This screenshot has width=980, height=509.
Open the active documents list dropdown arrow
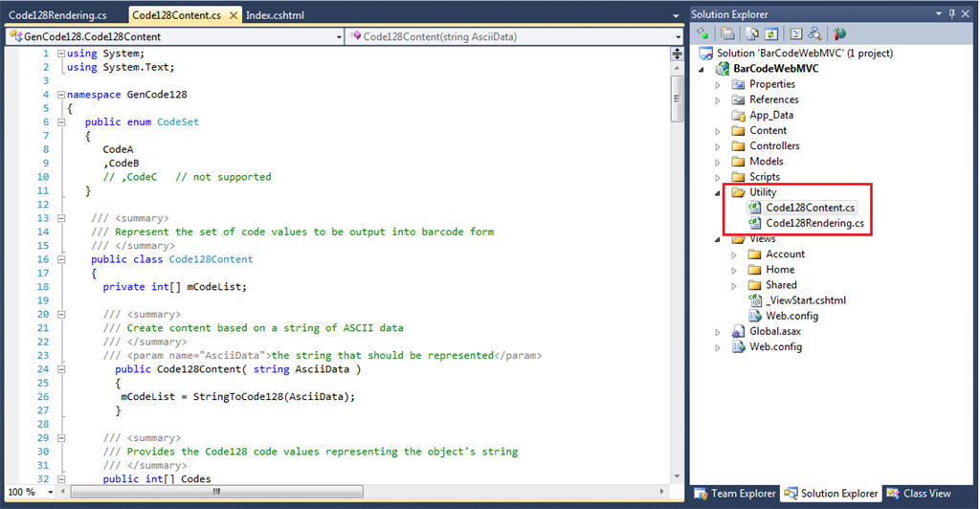click(x=676, y=15)
